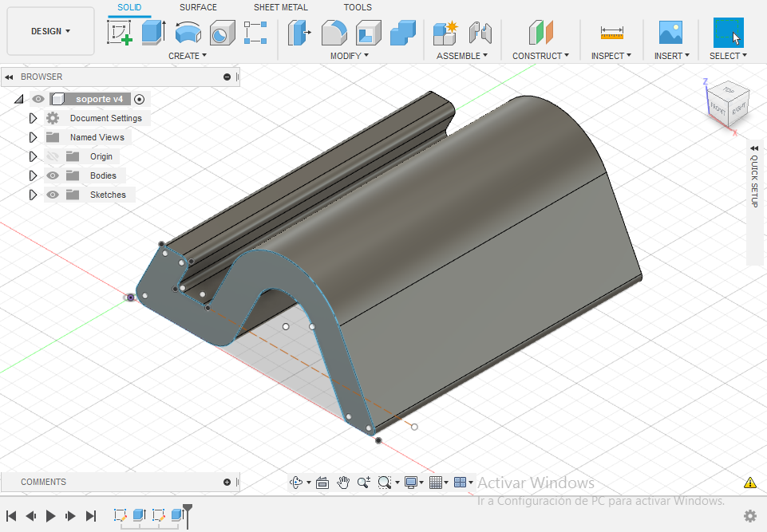Viewport: 767px width, 532px height.
Task: Expand the Named Views node
Action: [33, 137]
